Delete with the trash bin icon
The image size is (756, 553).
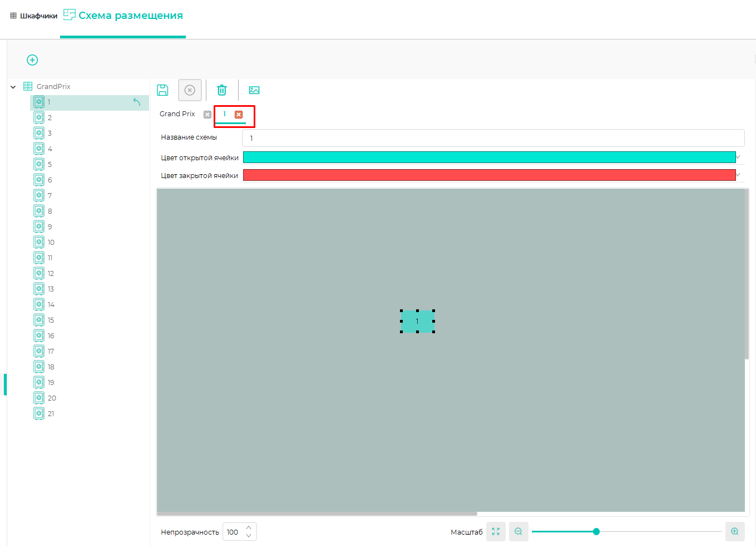pyautogui.click(x=222, y=90)
